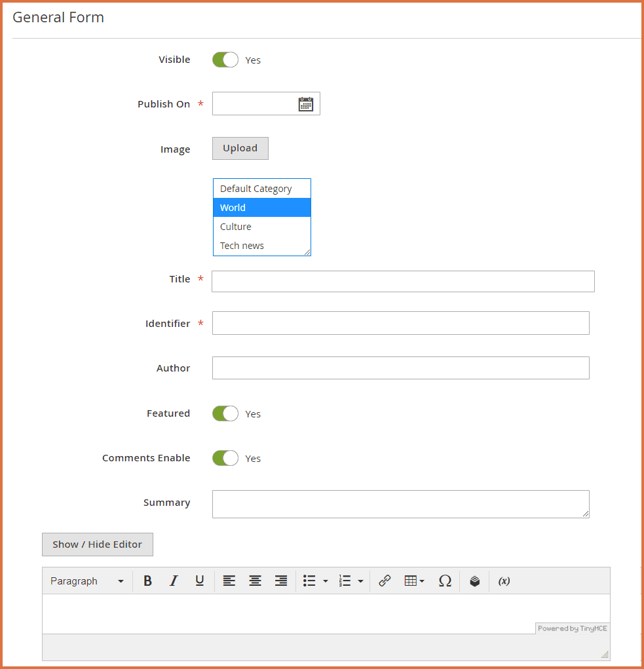Insert special character with Omega icon
Image resolution: width=644 pixels, height=669 pixels.
pyautogui.click(x=445, y=581)
